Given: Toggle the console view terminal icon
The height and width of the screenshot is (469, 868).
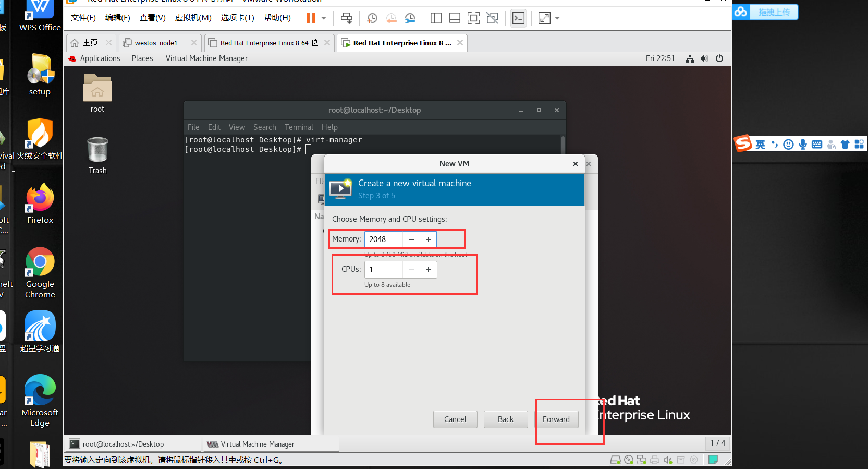Looking at the screenshot, I should [518, 18].
